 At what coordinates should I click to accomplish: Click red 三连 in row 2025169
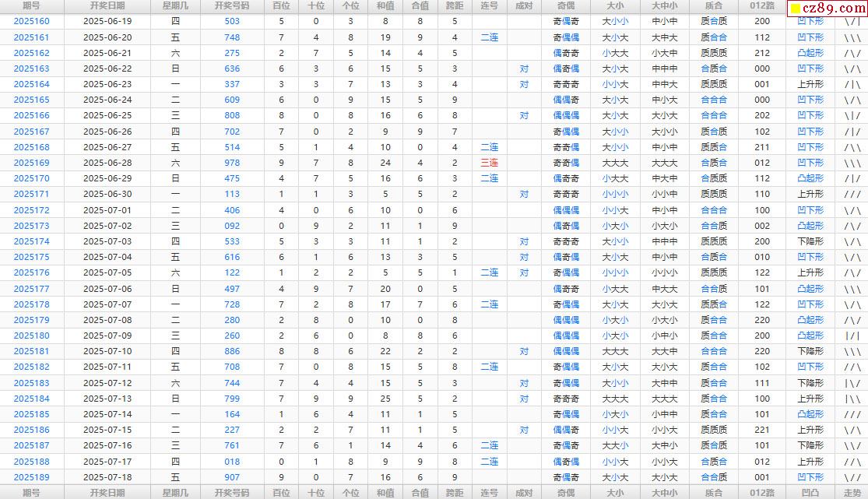[x=490, y=163]
